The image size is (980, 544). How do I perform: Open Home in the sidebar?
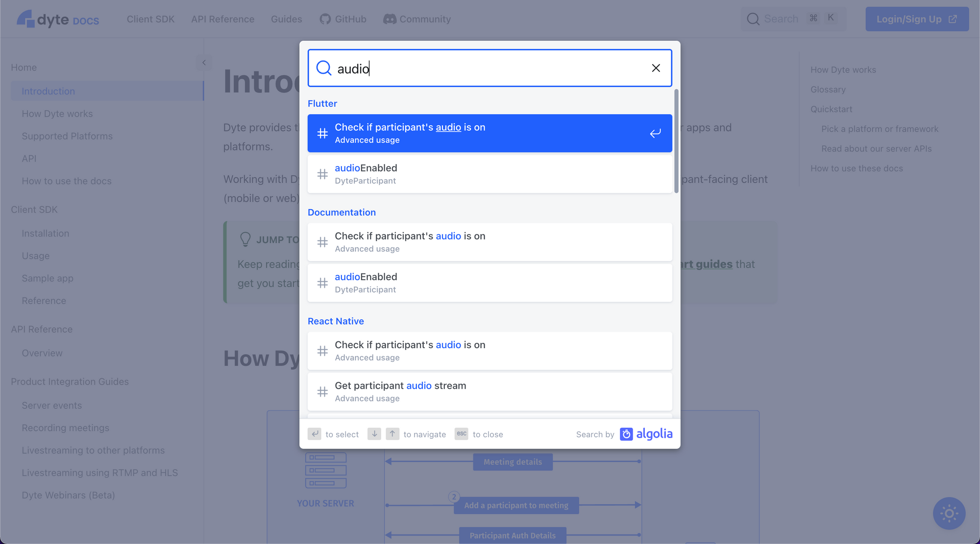24,68
